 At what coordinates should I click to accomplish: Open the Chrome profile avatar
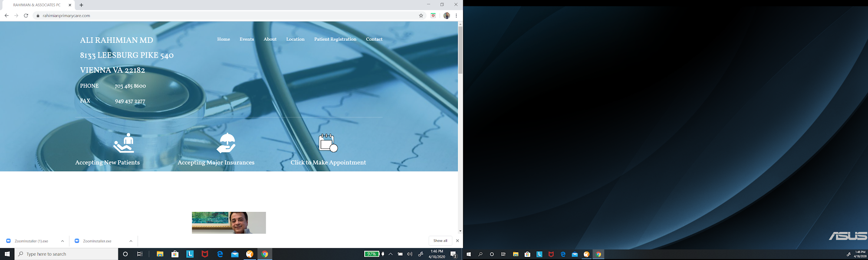[447, 16]
